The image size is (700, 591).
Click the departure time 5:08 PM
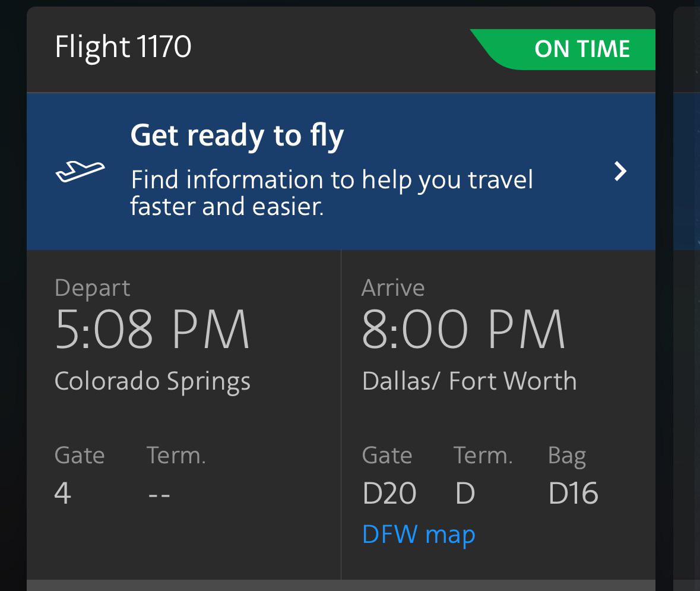[152, 327]
